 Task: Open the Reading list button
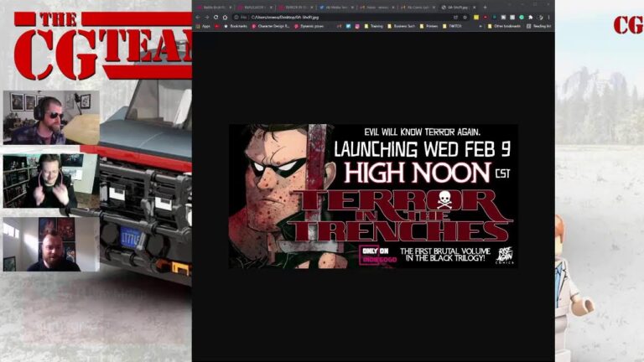click(541, 26)
